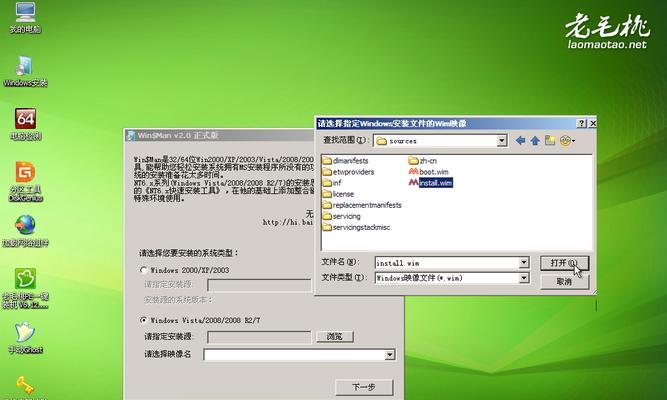Select the replacementmanifests folder

362,205
